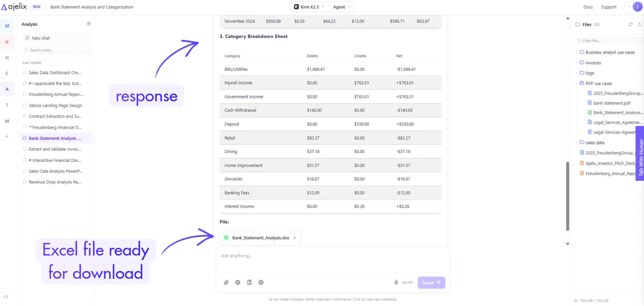Click the microphone voice input icon

[396, 282]
